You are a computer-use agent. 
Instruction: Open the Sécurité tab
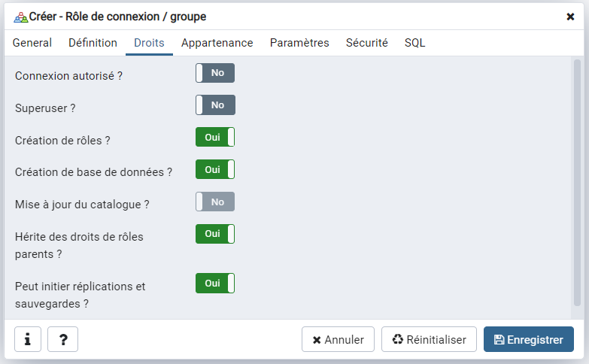366,43
